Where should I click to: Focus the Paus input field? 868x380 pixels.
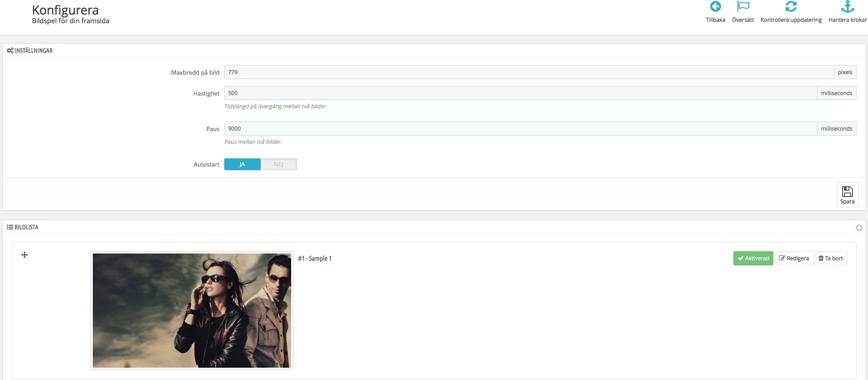coord(520,128)
